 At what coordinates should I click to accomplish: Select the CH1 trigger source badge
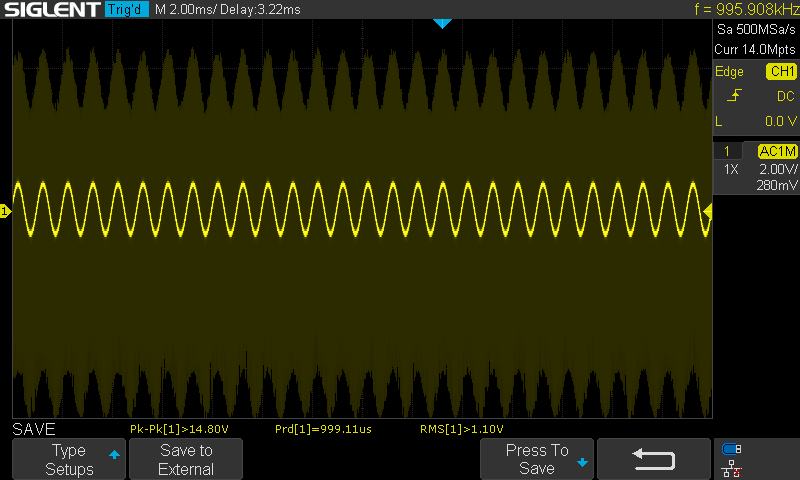[781, 71]
